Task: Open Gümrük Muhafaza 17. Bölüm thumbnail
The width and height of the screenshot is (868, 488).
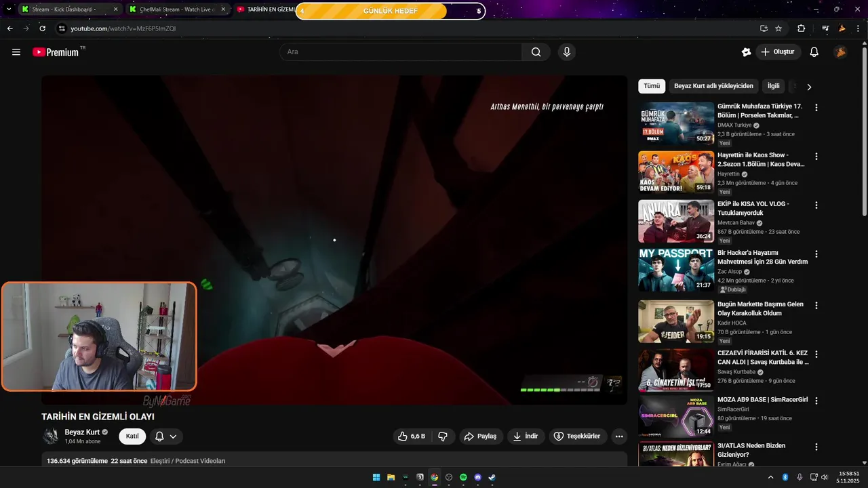Action: pyautogui.click(x=676, y=123)
